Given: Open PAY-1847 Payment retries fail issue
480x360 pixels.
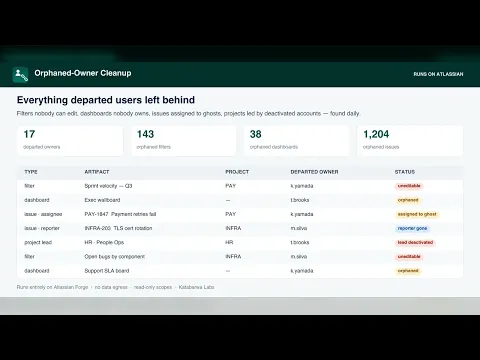Looking at the screenshot, I should point(120,214).
